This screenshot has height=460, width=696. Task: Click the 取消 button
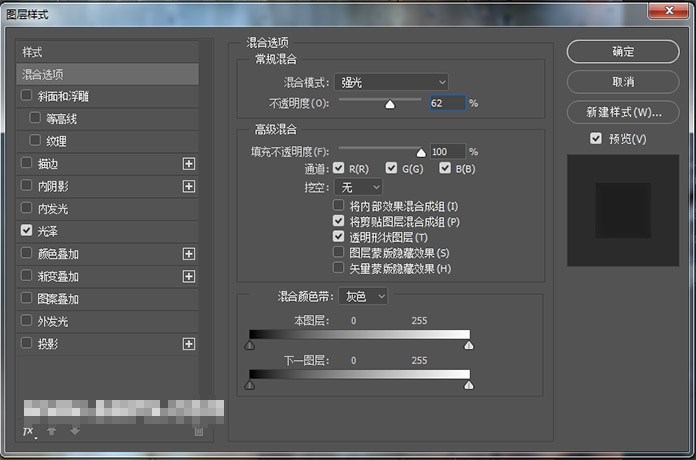623,82
